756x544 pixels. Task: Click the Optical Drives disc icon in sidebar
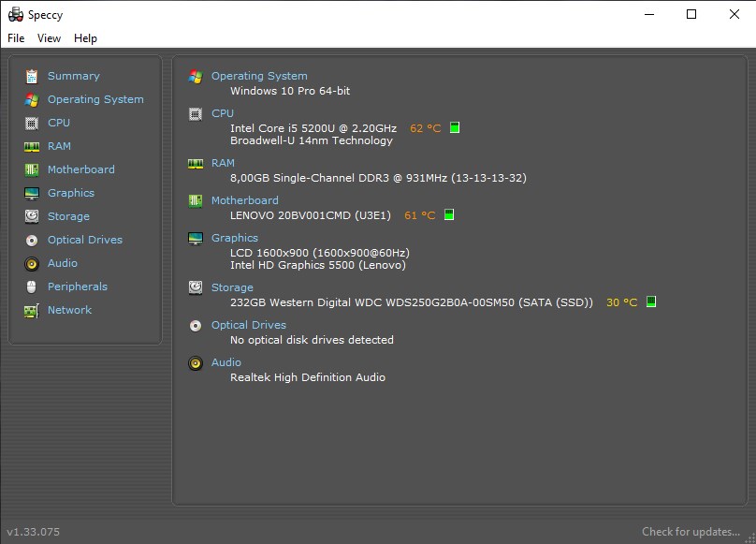[32, 240]
